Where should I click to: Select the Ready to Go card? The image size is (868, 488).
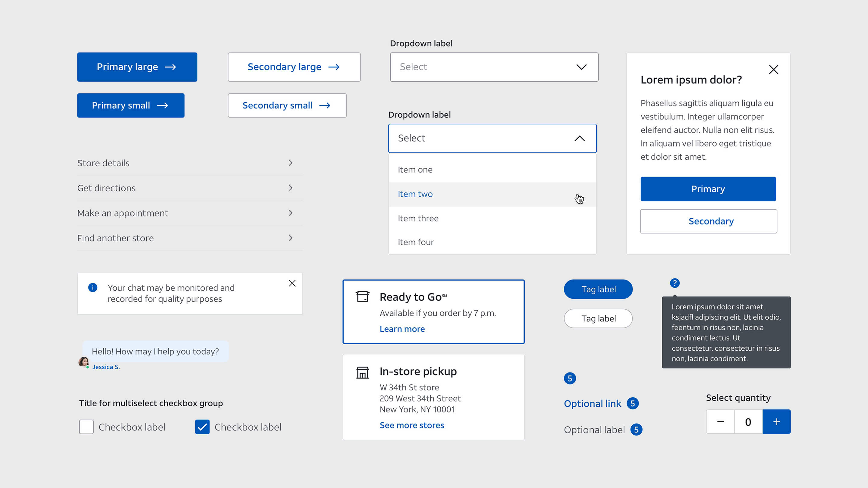click(x=433, y=311)
